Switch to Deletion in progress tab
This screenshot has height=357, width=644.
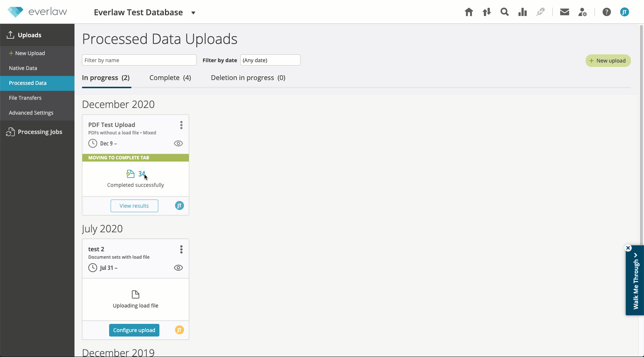[248, 78]
